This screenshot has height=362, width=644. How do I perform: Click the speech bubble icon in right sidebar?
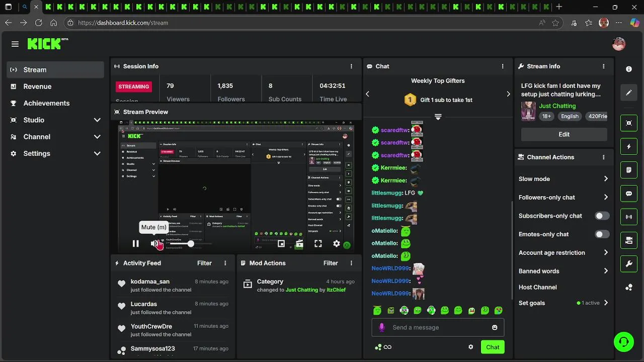click(x=629, y=194)
